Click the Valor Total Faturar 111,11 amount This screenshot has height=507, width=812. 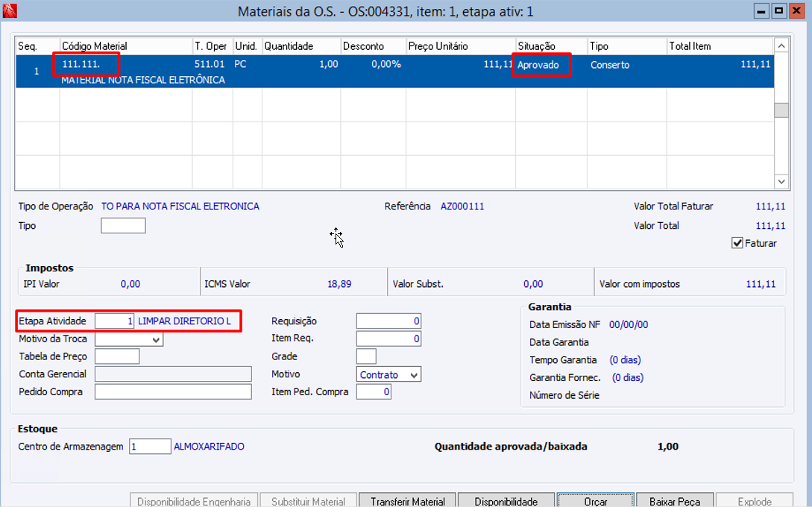(x=770, y=206)
